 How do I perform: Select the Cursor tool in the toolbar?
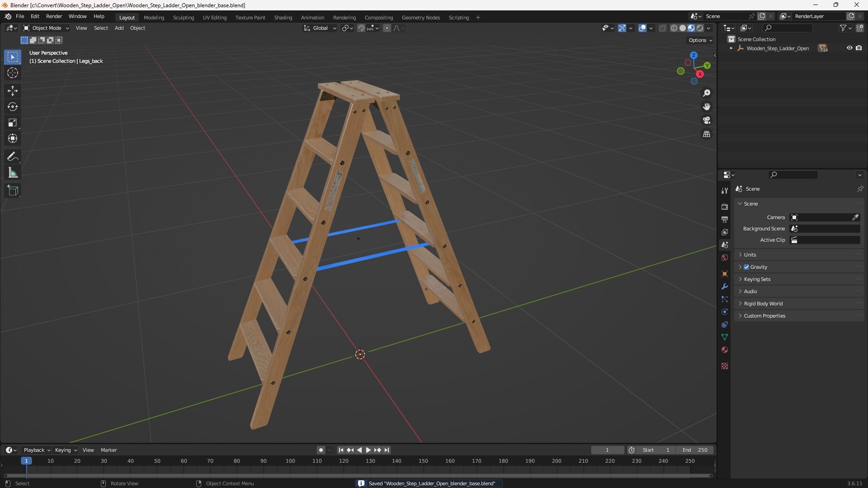click(x=13, y=73)
